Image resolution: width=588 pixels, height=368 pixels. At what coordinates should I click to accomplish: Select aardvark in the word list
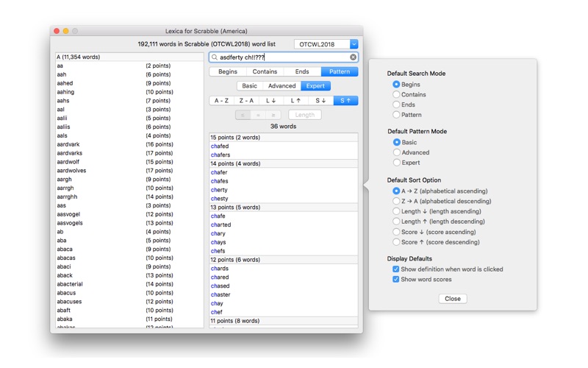[68, 144]
